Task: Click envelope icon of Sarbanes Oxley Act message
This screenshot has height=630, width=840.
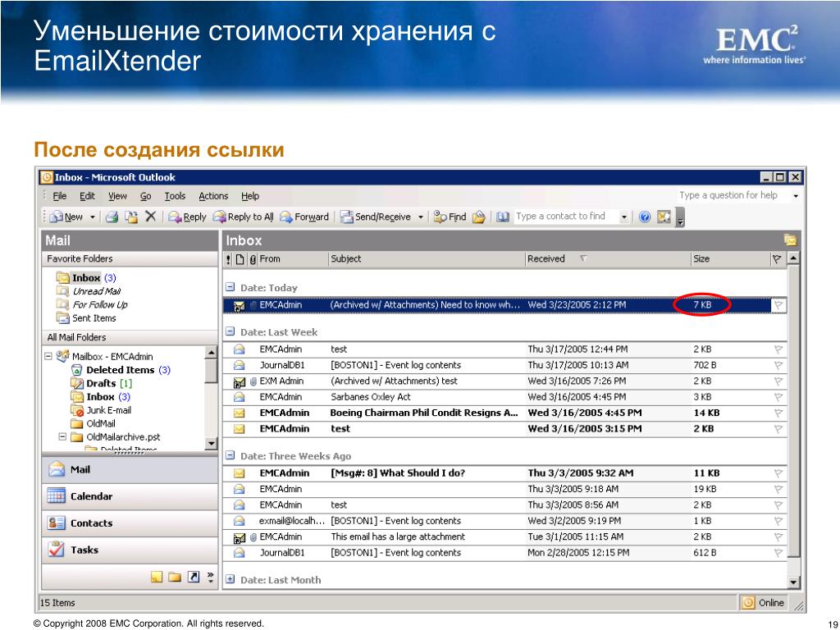Action: [x=239, y=397]
